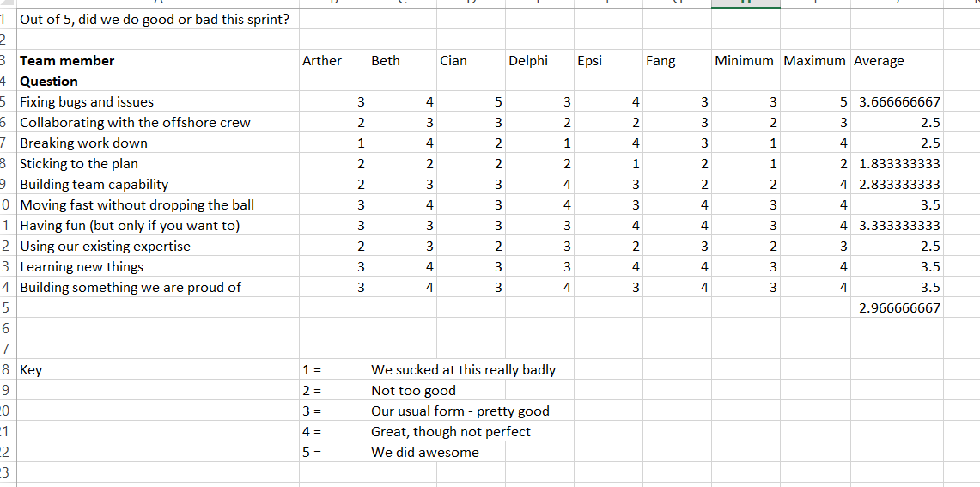Click the 'Having fun' question cell
This screenshot has height=487, width=980.
coord(130,226)
